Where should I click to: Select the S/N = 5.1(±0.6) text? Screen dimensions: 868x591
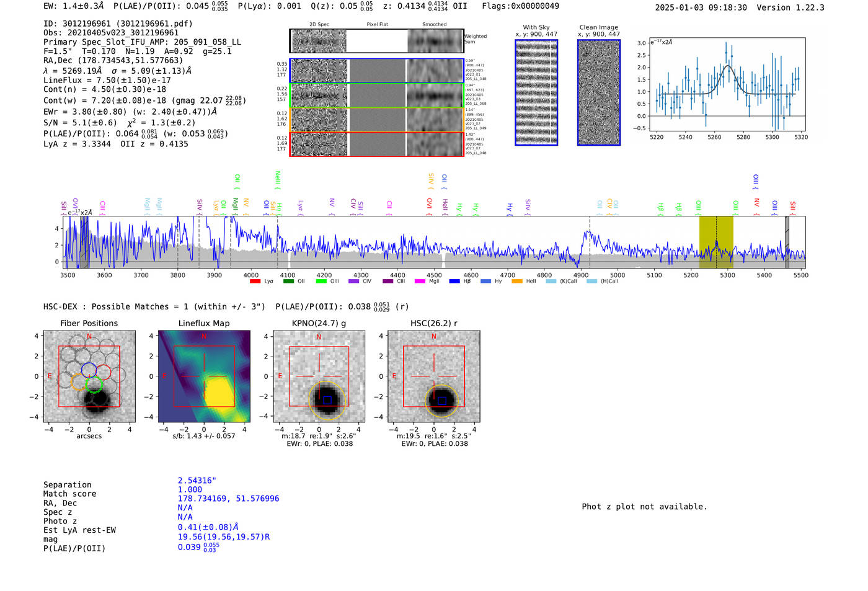pos(80,123)
